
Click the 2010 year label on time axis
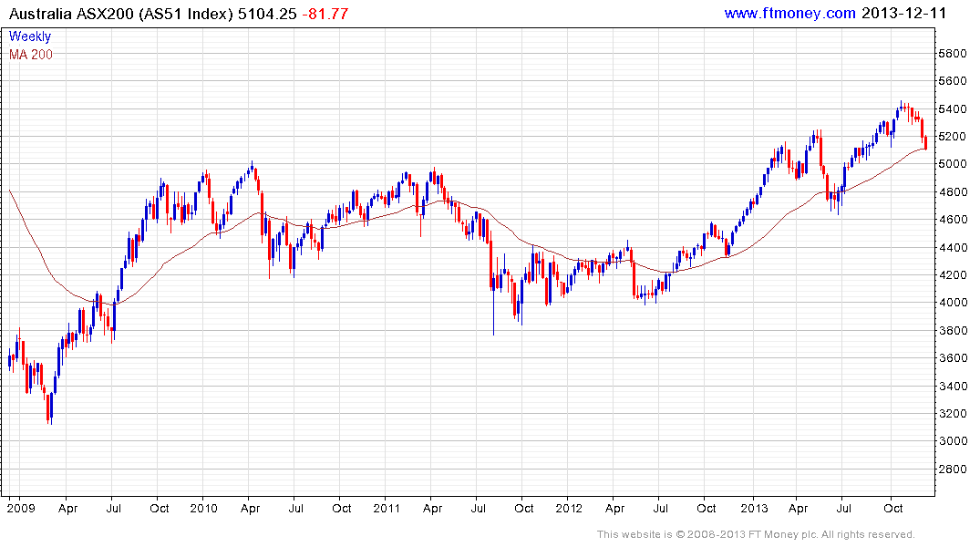[204, 508]
